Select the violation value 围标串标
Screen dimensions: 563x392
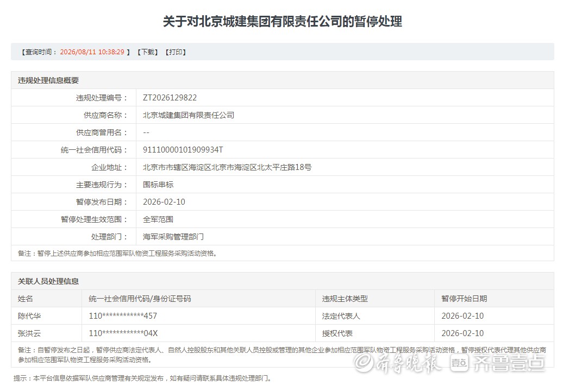[x=158, y=185]
